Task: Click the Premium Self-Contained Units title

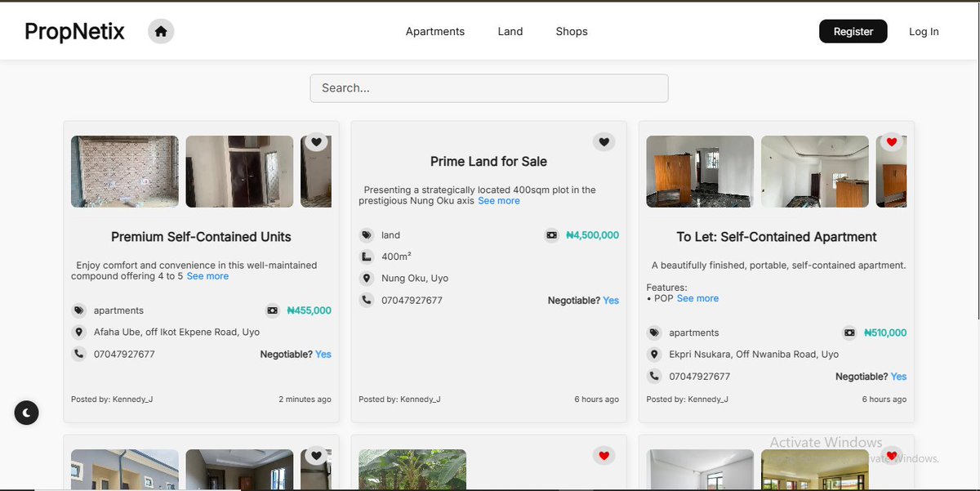Action: point(201,237)
